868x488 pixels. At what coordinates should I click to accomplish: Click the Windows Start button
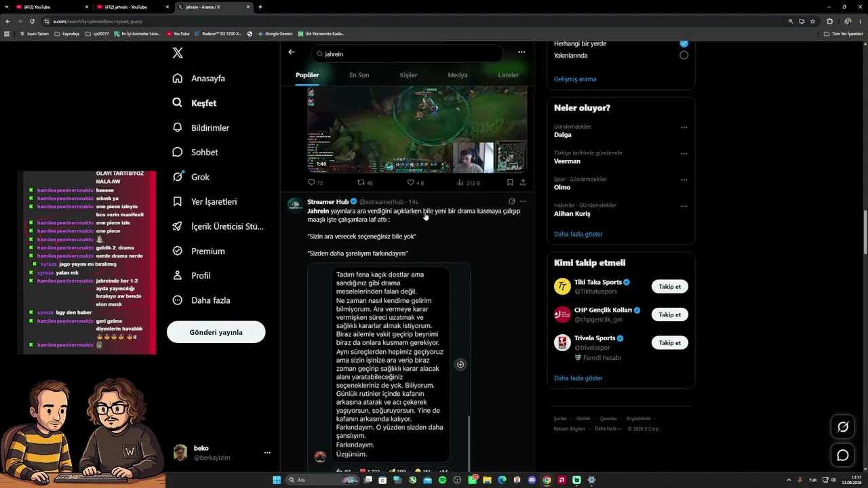tap(277, 480)
